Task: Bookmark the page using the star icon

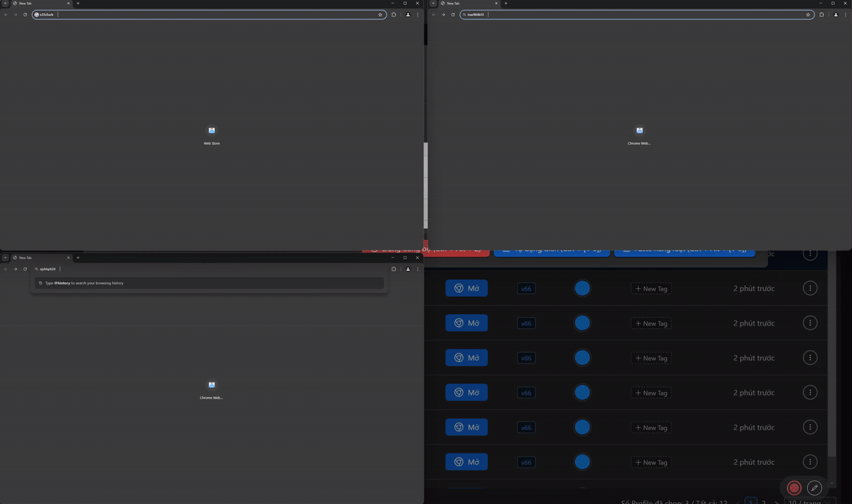Action: [x=380, y=14]
